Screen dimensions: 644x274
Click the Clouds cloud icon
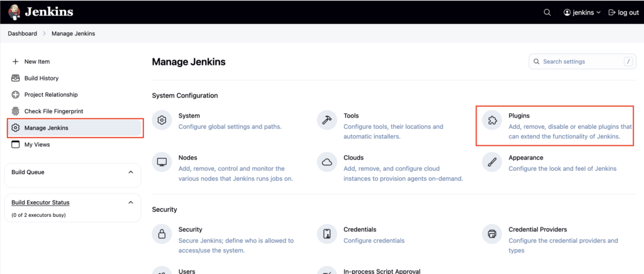[x=327, y=162]
